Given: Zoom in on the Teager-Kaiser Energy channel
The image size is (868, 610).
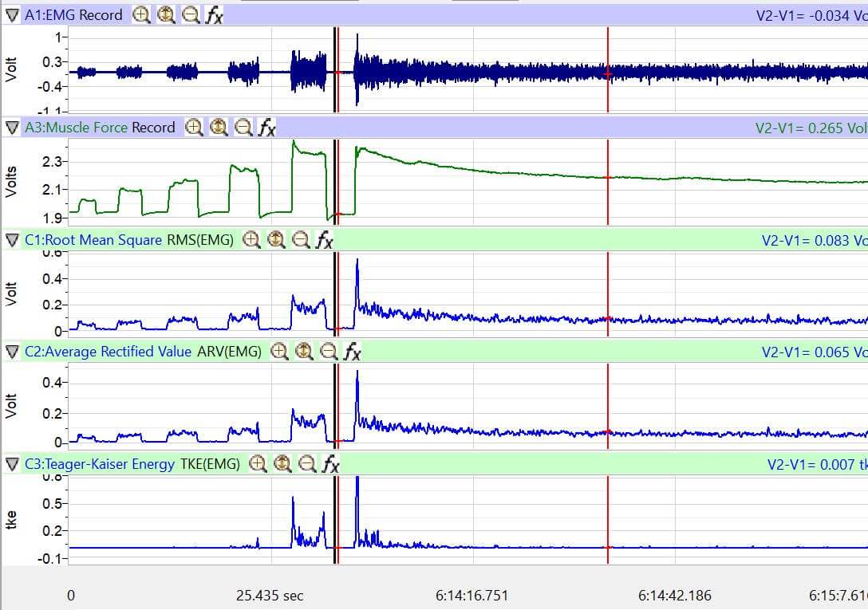Looking at the screenshot, I should (x=256, y=464).
